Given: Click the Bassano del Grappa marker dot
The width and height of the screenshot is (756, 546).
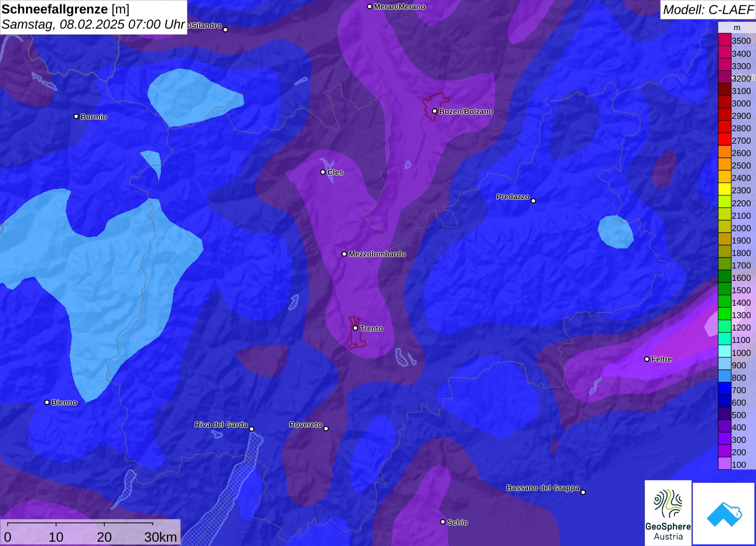Looking at the screenshot, I should point(583,492).
